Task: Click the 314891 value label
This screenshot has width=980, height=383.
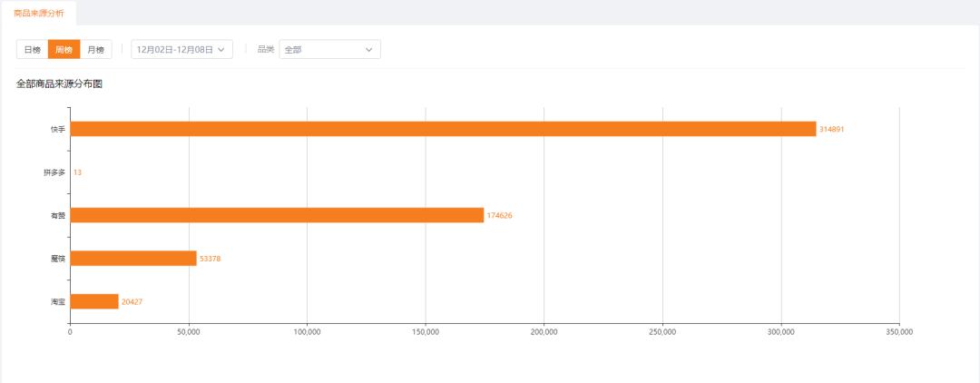Action: (x=832, y=129)
